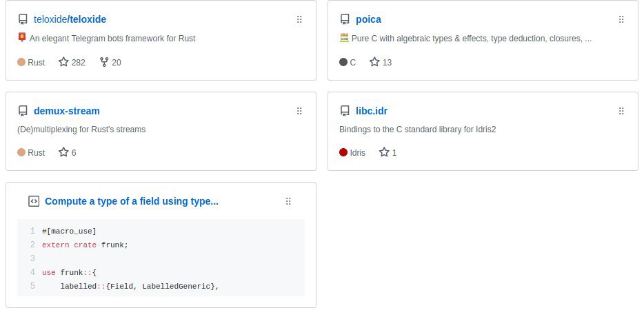The image size is (644, 319).
Task: Open the poica repository link
Action: pyautogui.click(x=368, y=19)
